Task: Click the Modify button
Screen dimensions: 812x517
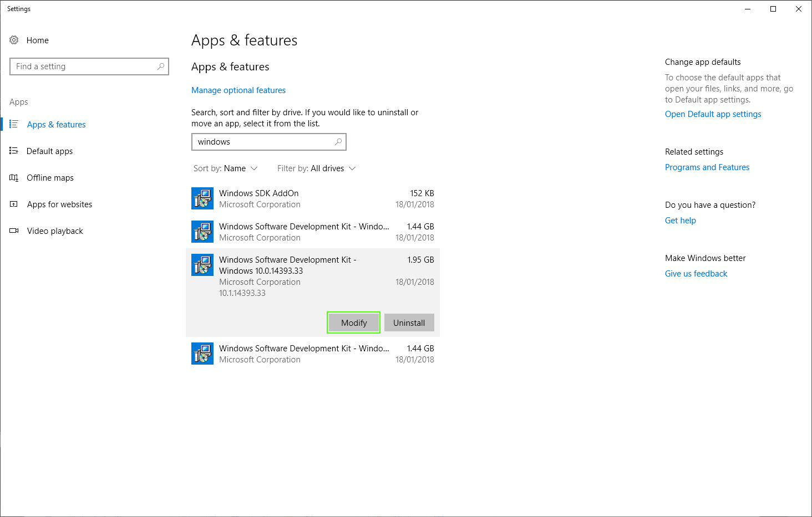Action: (354, 323)
